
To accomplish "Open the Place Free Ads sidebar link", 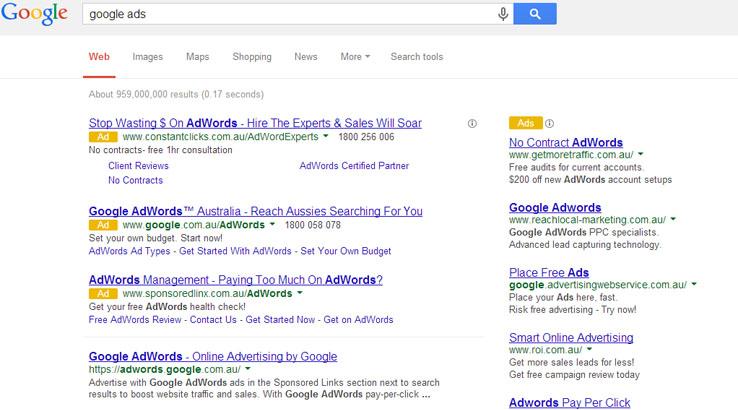I will point(549,272).
